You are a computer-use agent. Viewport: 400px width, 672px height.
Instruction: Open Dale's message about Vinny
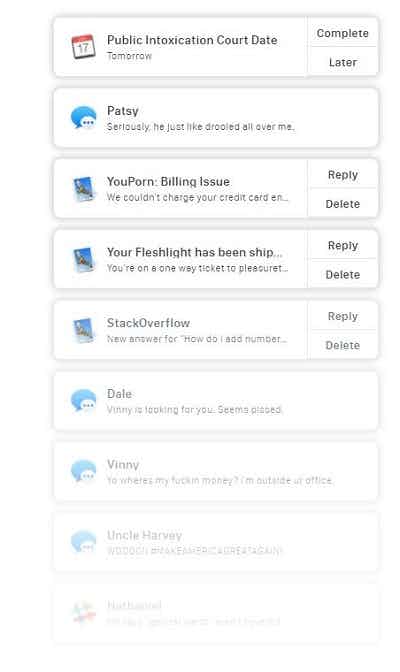coord(216,401)
